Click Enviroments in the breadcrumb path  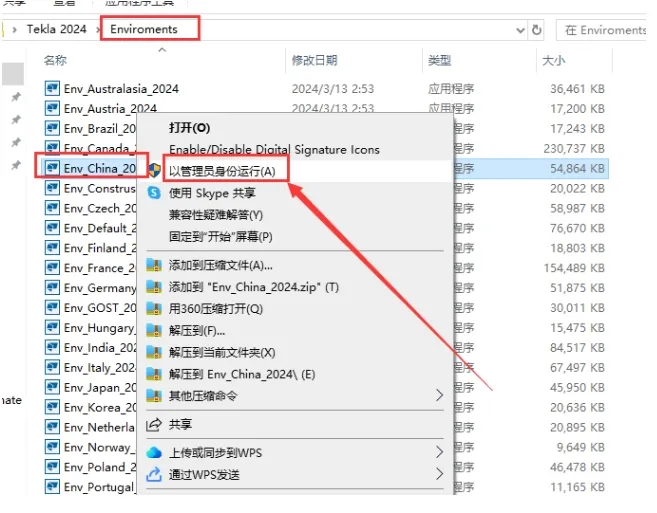click(144, 29)
